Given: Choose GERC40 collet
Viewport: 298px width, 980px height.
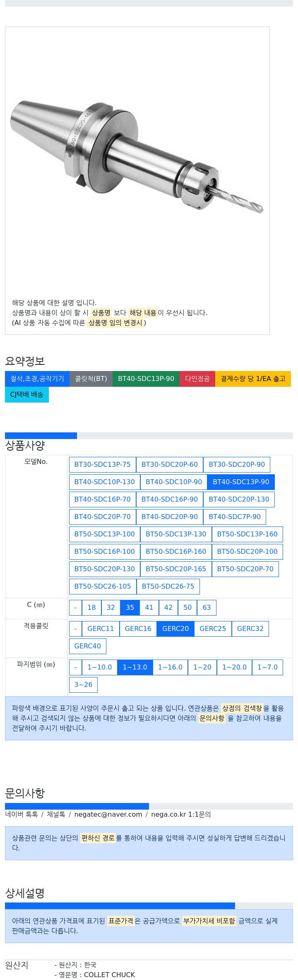Looking at the screenshot, I should click(x=88, y=646).
